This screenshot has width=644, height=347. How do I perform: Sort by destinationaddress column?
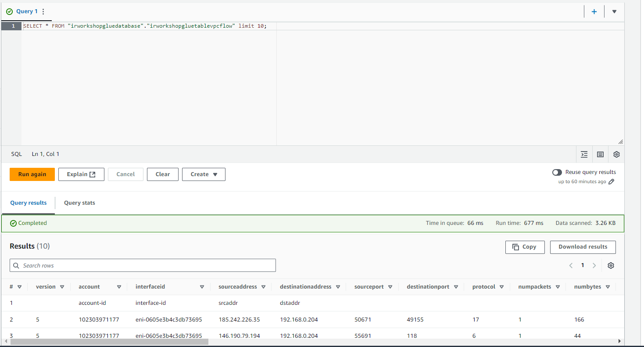click(338, 287)
